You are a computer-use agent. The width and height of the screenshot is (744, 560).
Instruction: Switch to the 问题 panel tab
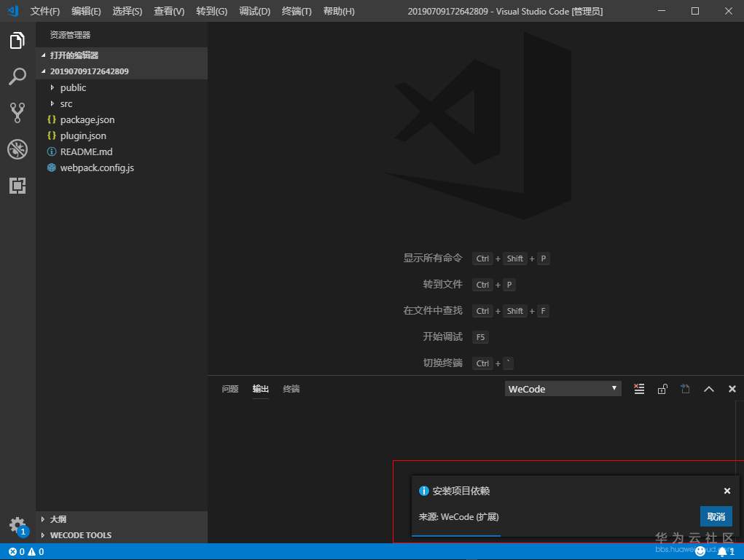pyautogui.click(x=230, y=389)
